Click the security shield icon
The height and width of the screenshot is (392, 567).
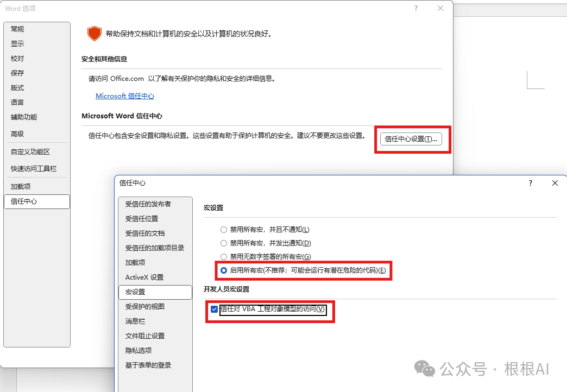pos(94,33)
